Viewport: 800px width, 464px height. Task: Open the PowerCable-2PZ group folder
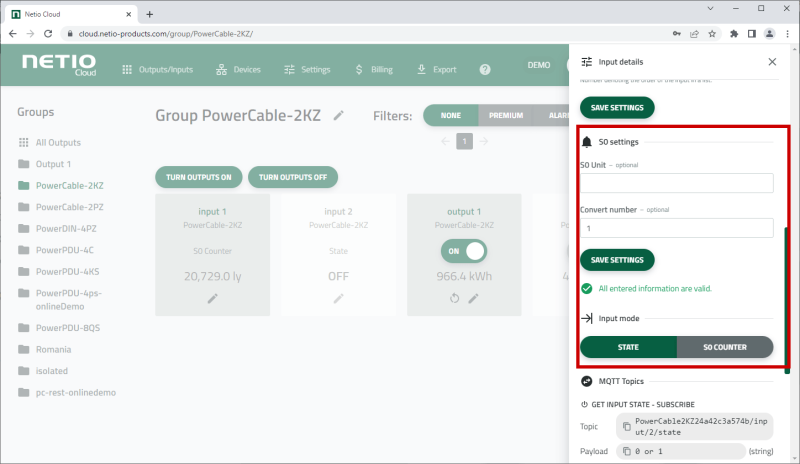69,207
